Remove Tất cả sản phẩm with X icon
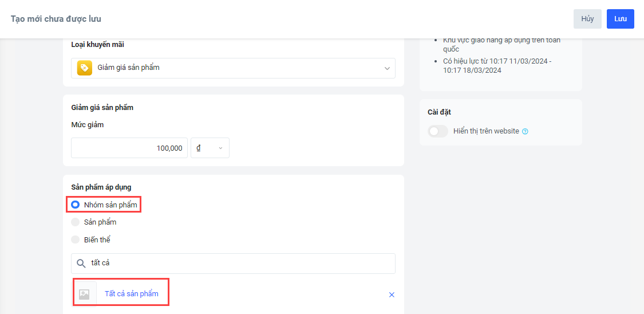This screenshot has width=644, height=314. pyautogui.click(x=392, y=295)
